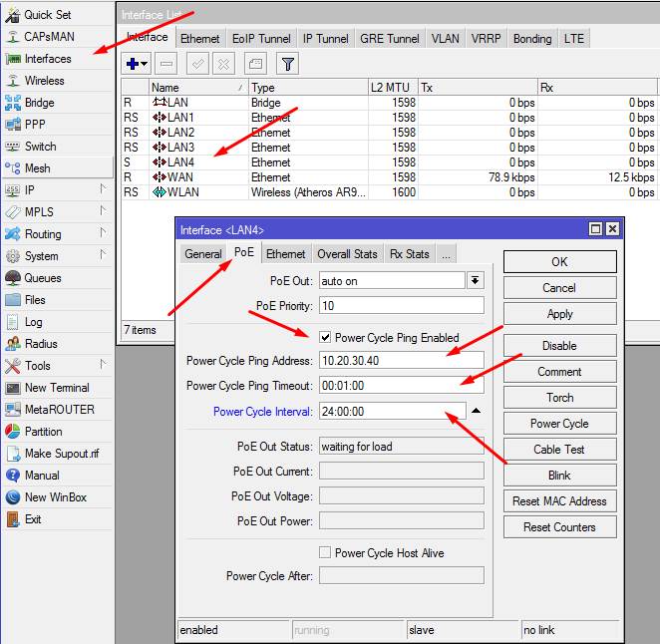Open New Terminal from sidebar
The image size is (660, 644).
pyautogui.click(x=56, y=388)
